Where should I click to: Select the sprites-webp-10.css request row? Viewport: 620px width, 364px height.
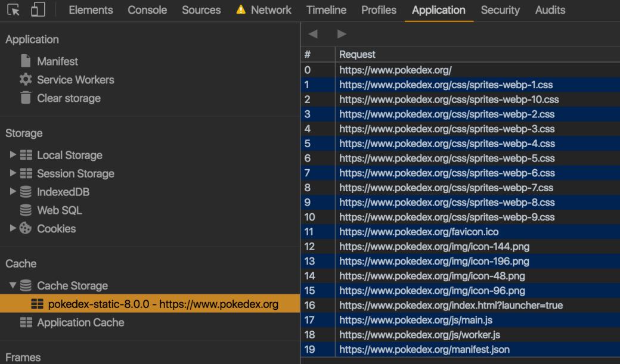(460, 99)
